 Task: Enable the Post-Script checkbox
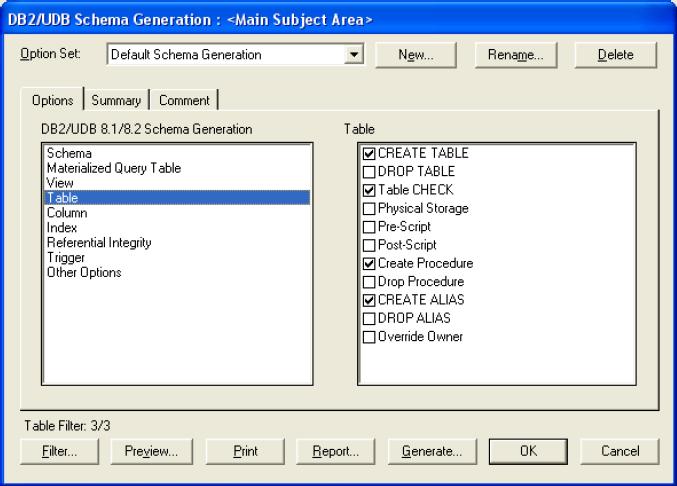[369, 245]
